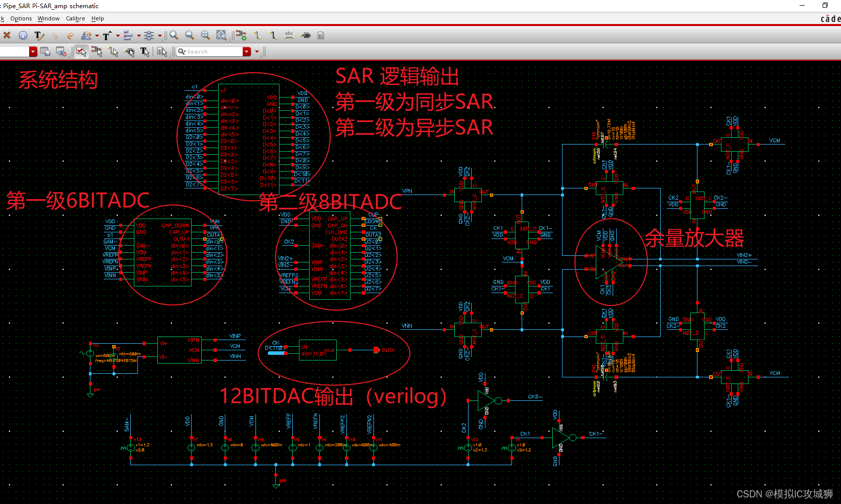841x504 pixels.
Task: Open the Options menu
Action: click(x=21, y=18)
